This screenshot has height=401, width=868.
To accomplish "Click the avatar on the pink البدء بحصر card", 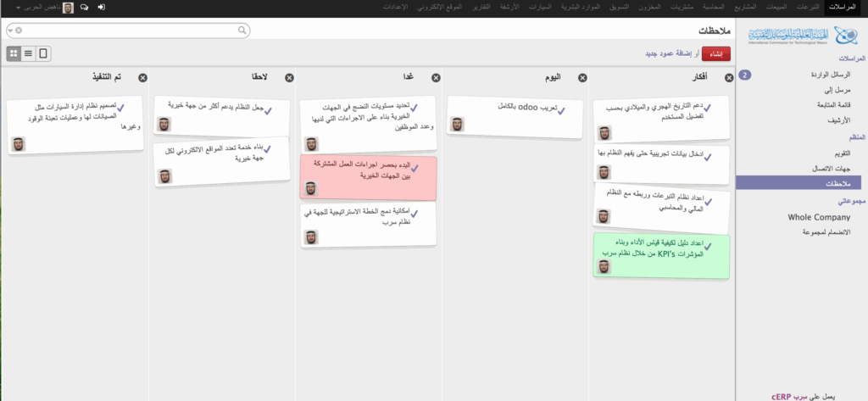I will 311,188.
